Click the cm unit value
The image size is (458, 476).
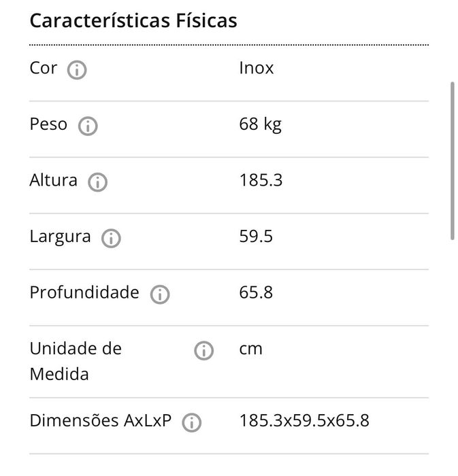(250, 349)
